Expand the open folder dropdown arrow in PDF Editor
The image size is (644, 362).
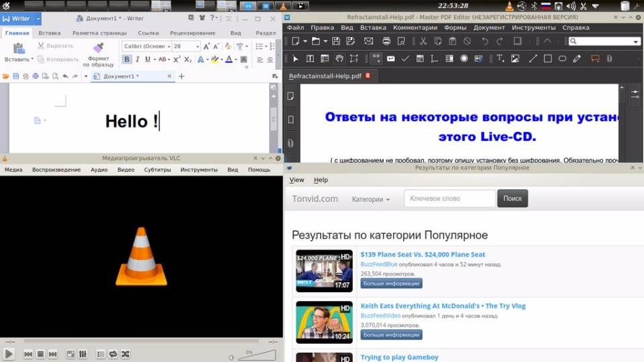click(x=325, y=42)
